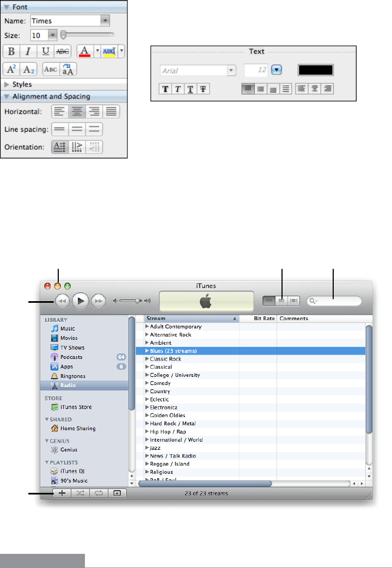Apply superscript A² formatting
The image size is (392, 568).
11,69
